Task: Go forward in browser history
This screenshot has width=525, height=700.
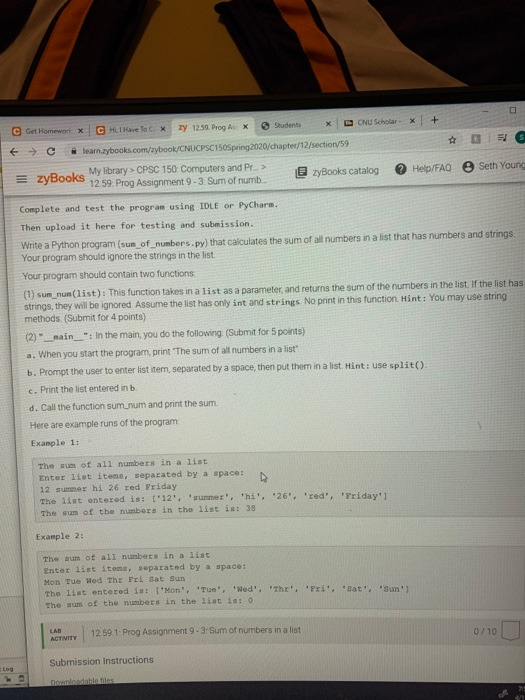Action: [32, 152]
